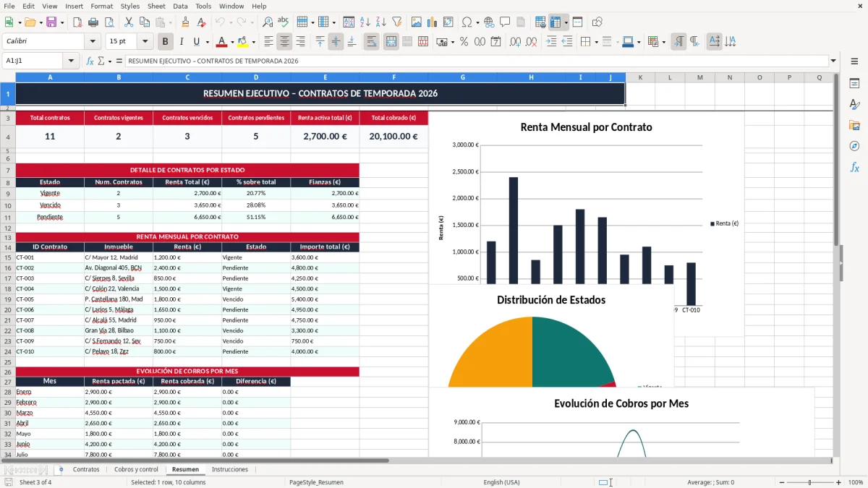This screenshot has height=488, width=868.
Task: Expand the Borders dropdown arrow
Action: tap(596, 42)
